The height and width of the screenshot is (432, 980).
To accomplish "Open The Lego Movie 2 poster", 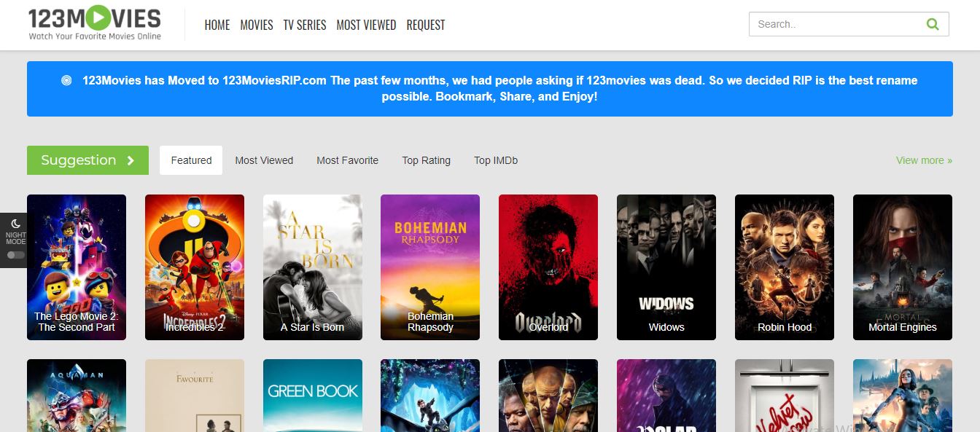I will point(77,267).
